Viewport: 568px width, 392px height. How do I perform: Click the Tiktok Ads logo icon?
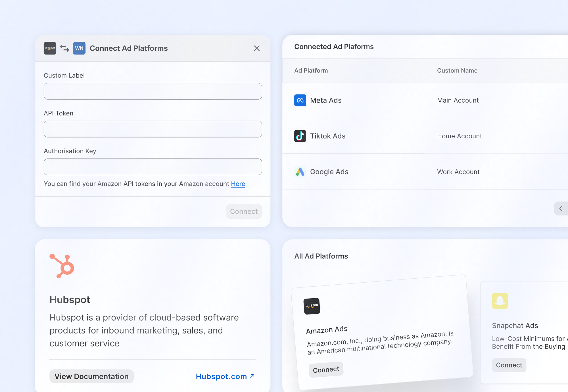[300, 136]
